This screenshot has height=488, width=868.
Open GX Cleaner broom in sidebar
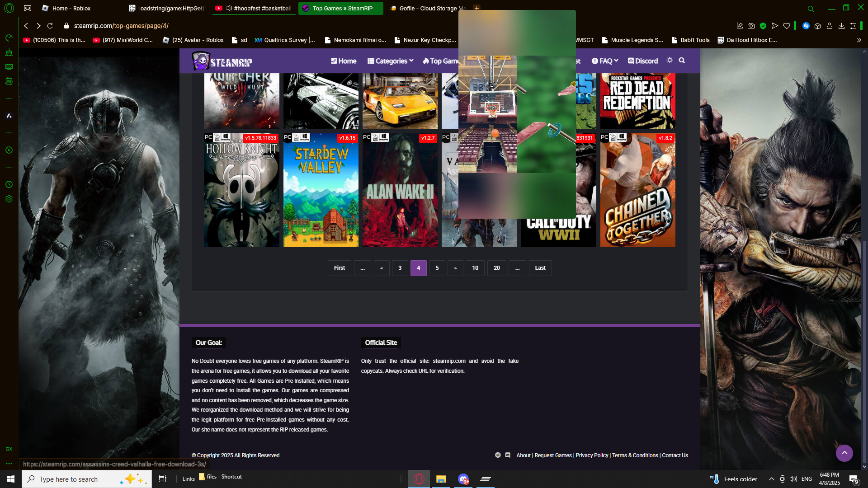(x=9, y=52)
